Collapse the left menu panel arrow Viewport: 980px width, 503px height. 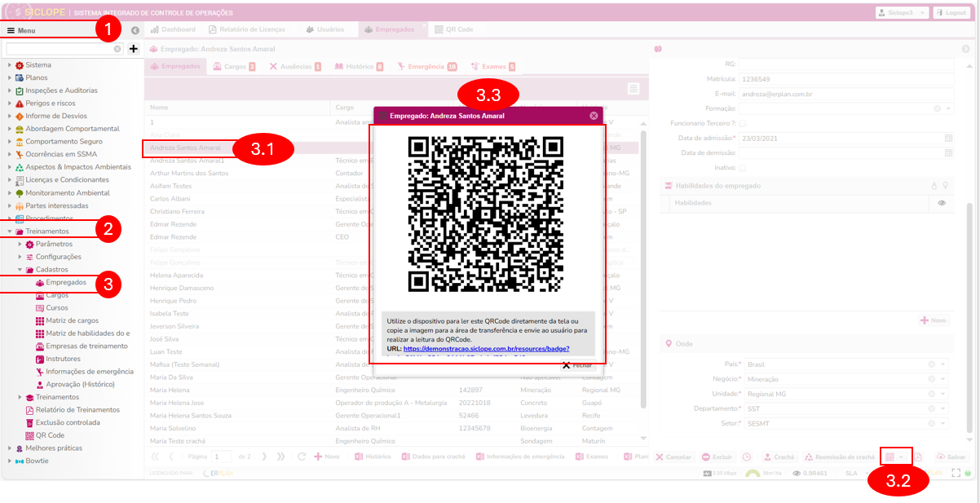(135, 30)
